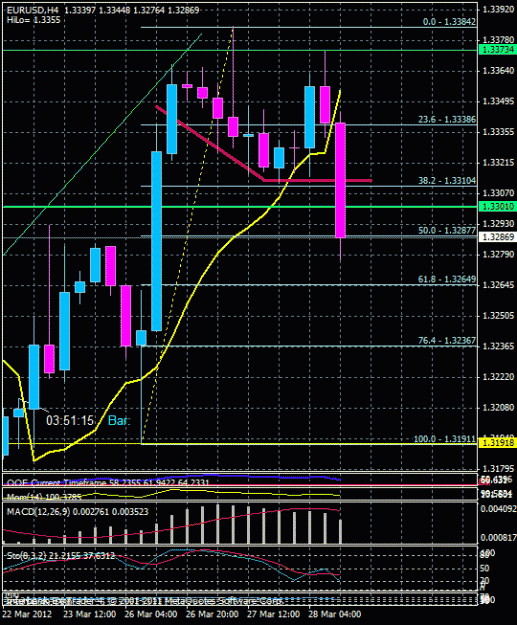Image resolution: width=517 pixels, height=625 pixels.
Task: Select the 38.2 - 1.33104 Fibonacci level label
Action: [x=447, y=181]
